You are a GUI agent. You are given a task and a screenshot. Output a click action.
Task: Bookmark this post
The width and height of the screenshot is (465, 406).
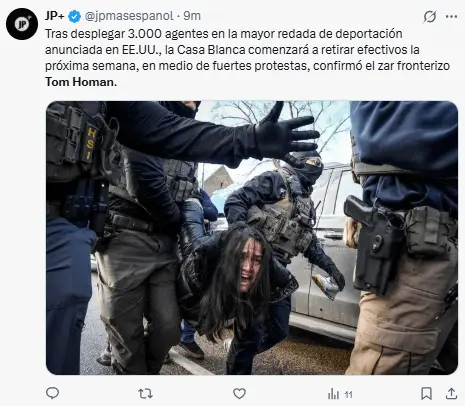(x=426, y=394)
